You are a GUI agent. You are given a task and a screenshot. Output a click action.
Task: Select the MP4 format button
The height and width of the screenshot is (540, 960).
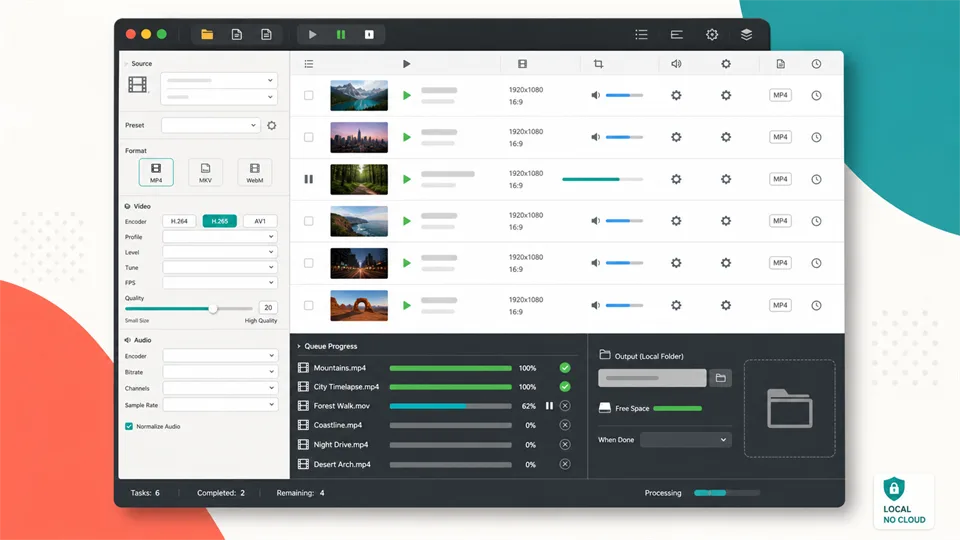(156, 172)
